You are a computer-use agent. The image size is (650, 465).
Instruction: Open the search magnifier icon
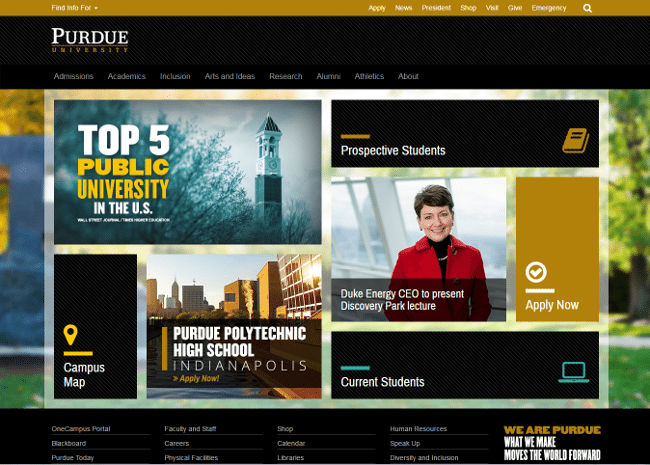(x=587, y=8)
